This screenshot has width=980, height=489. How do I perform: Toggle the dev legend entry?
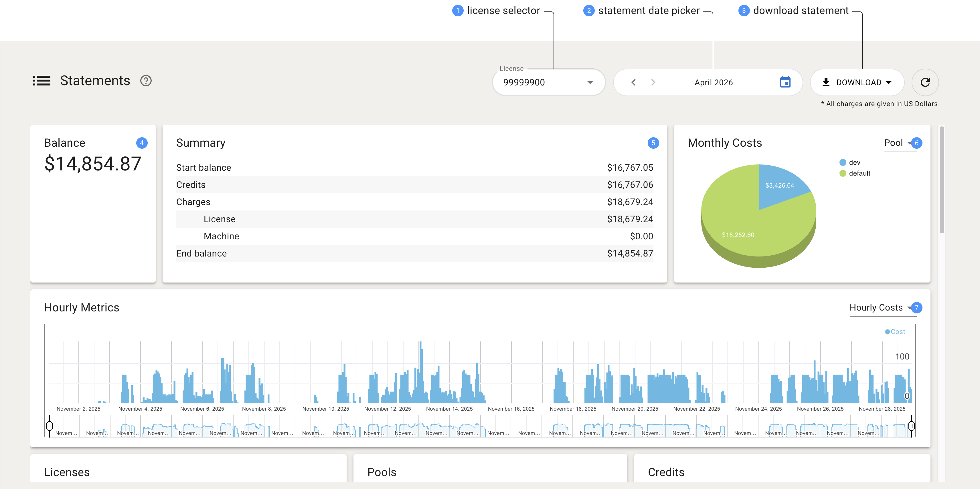tap(850, 162)
